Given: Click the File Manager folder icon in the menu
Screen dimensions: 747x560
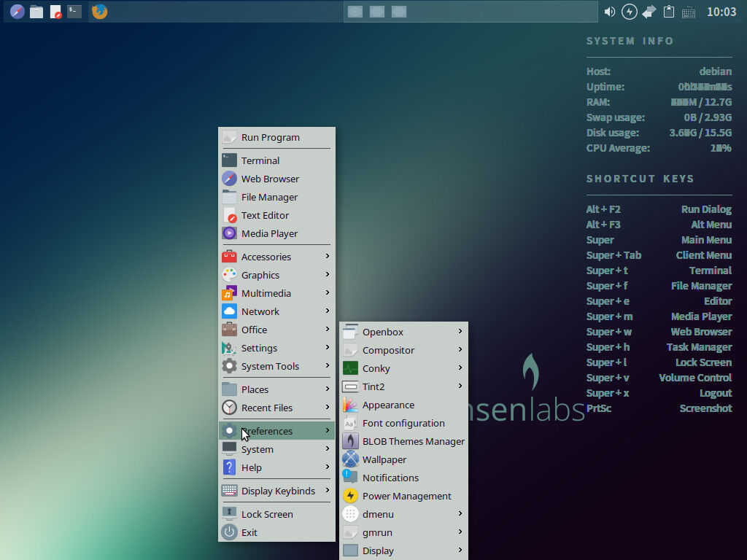Looking at the screenshot, I should [229, 197].
